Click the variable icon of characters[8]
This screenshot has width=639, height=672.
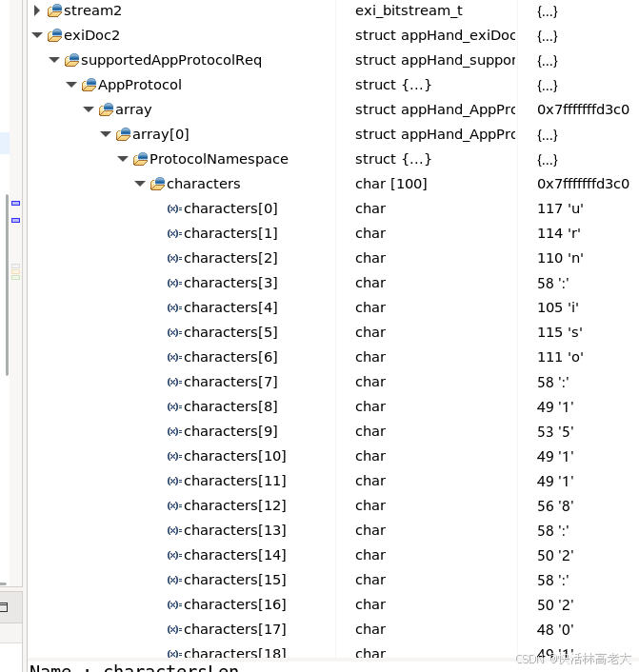click(x=174, y=406)
